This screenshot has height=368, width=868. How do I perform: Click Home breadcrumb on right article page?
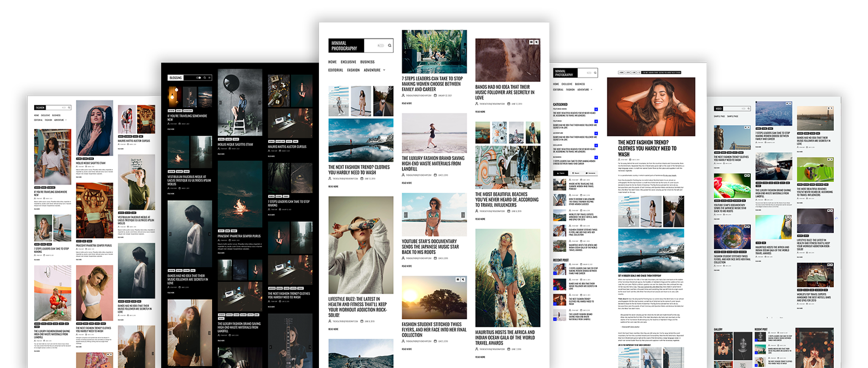(622, 72)
